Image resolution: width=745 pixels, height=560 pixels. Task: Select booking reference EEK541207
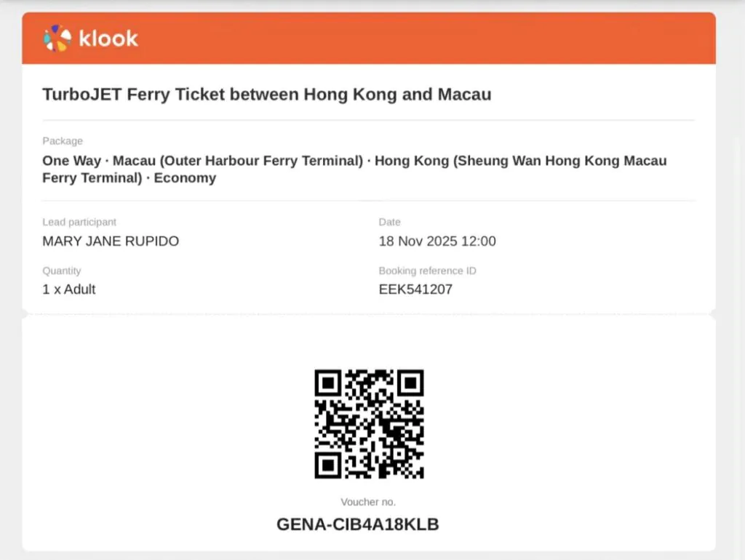415,289
